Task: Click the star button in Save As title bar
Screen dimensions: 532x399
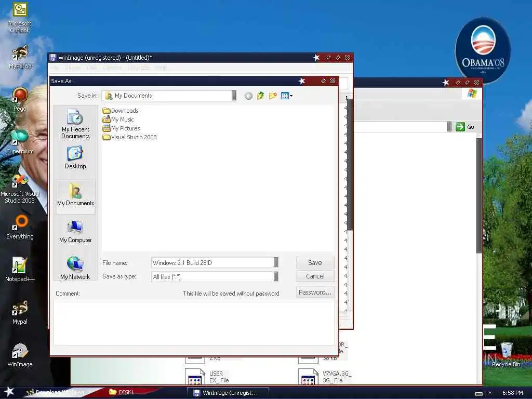Action: (302, 81)
